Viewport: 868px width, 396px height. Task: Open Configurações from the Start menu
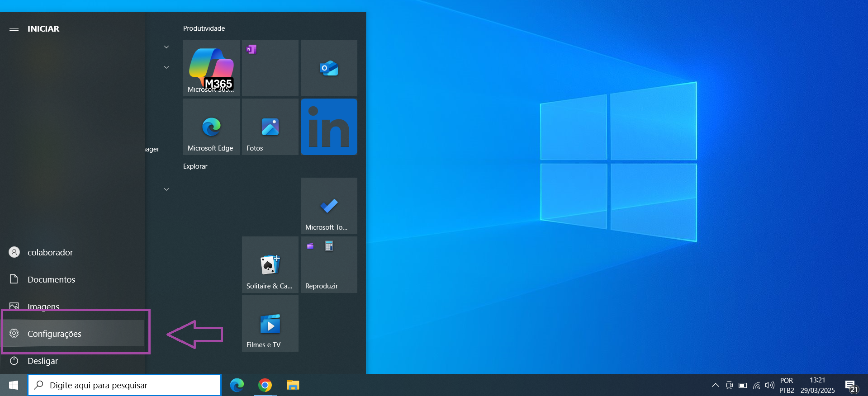54,334
